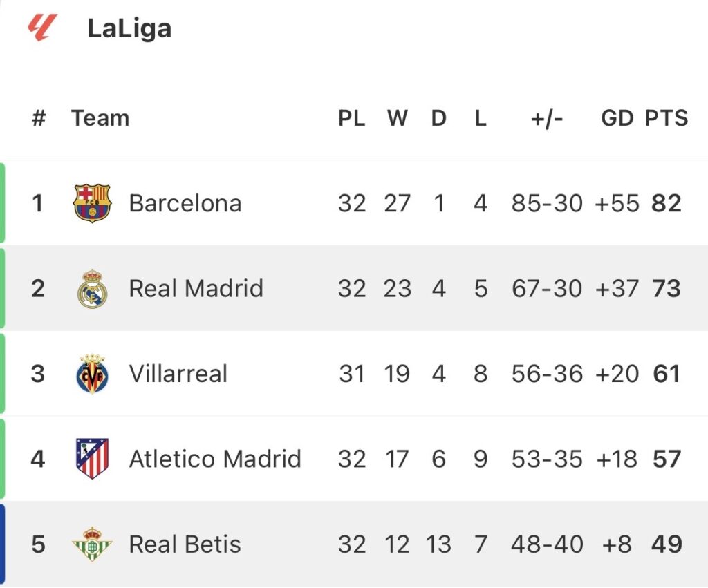This screenshot has height=588, width=708.
Task: Click Real Madrid's +37 goal difference
Action: click(x=616, y=288)
